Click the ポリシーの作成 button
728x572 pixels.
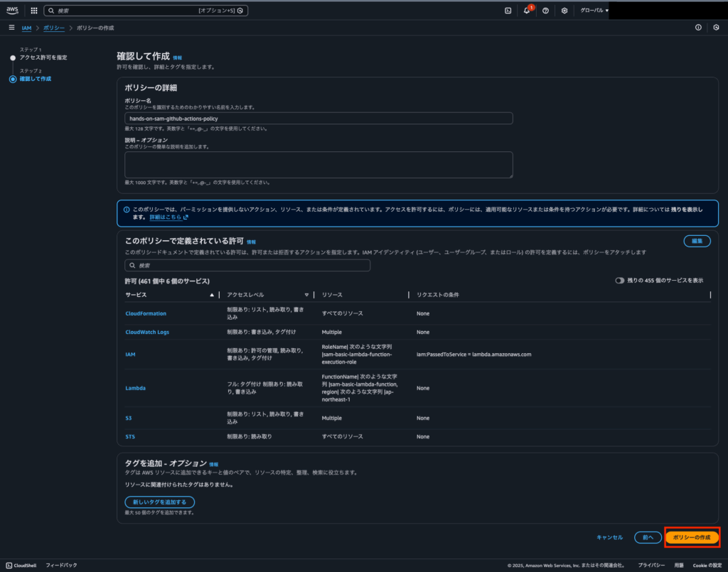[x=692, y=537]
